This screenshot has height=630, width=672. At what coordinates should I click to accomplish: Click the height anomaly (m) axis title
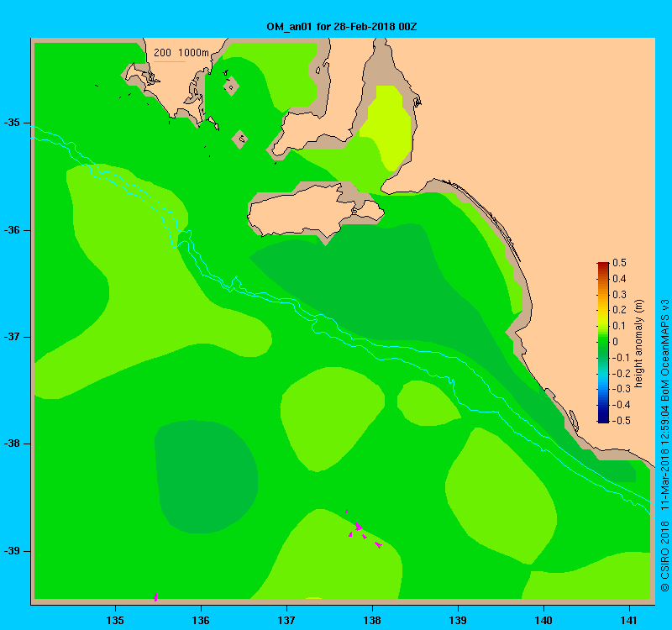coord(638,344)
